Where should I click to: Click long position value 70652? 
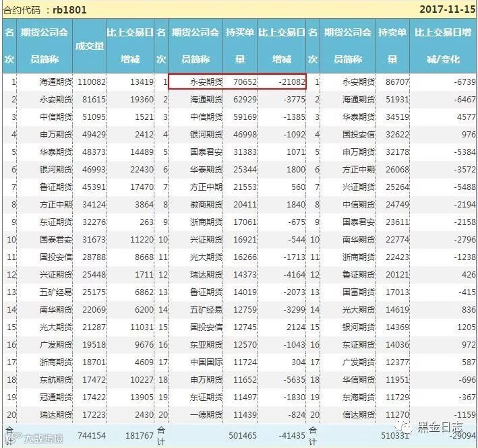click(x=245, y=82)
